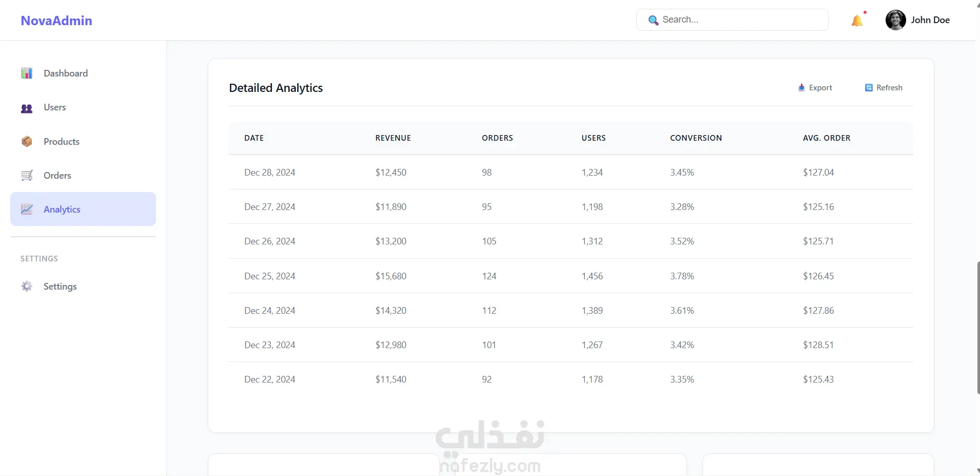The image size is (980, 476).
Task: Refresh the Detailed Analytics data
Action: [884, 88]
